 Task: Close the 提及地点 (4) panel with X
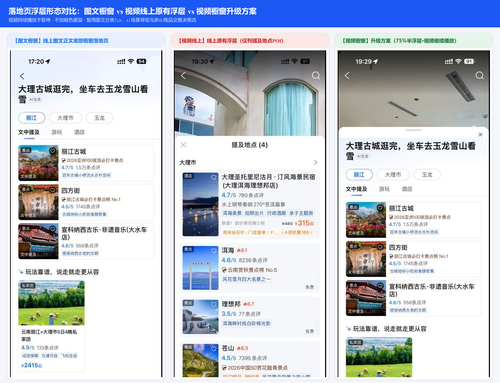(x=183, y=145)
